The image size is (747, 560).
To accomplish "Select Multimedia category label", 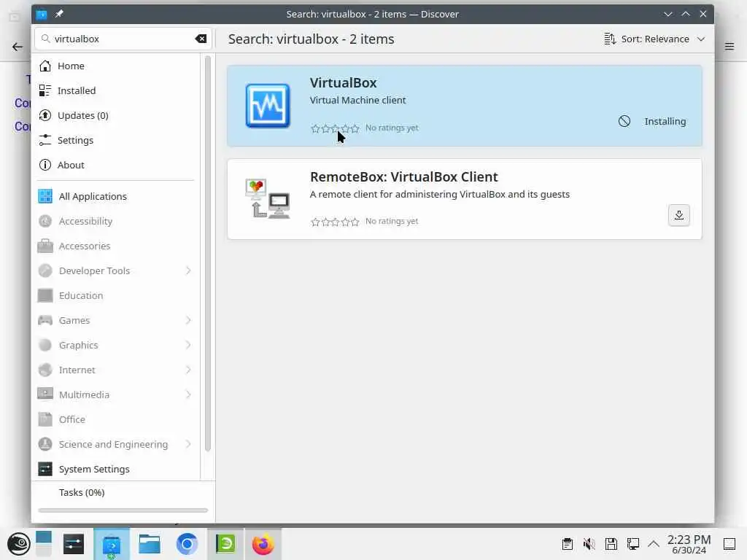I will pyautogui.click(x=85, y=394).
